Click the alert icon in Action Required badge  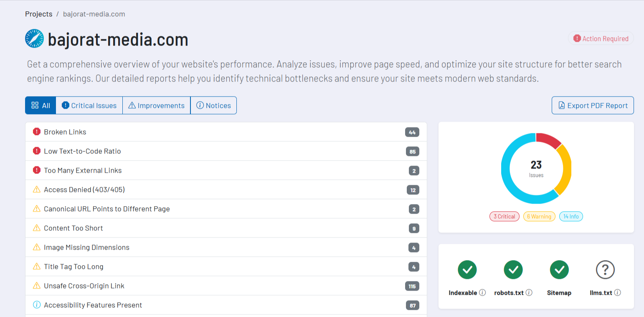point(577,38)
